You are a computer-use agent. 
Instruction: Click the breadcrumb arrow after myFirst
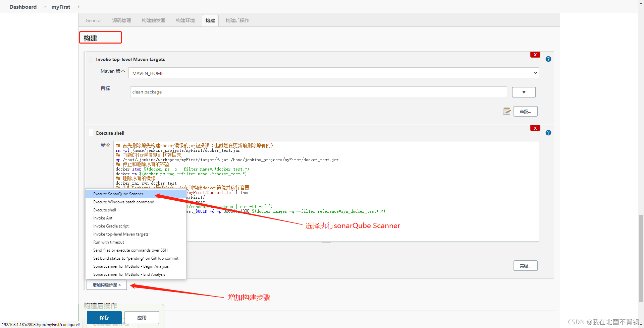[x=78, y=7]
